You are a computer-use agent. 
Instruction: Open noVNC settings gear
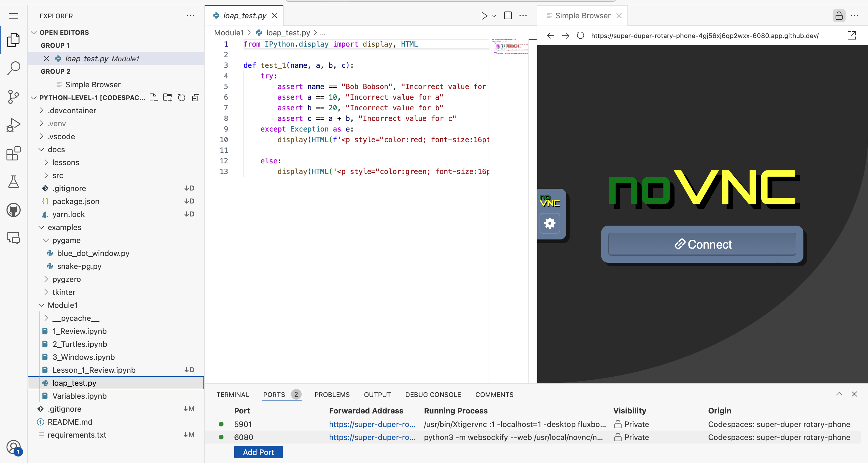(x=550, y=224)
